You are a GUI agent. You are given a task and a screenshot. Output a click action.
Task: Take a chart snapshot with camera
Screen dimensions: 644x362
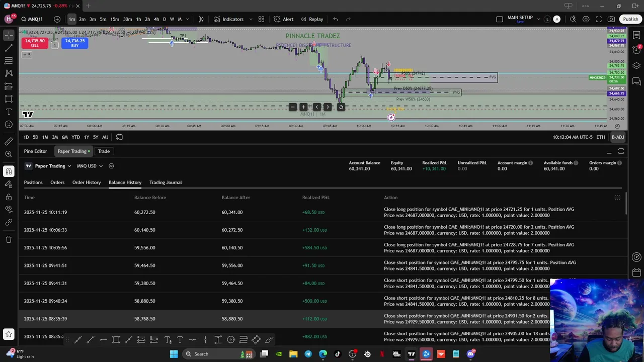click(611, 19)
